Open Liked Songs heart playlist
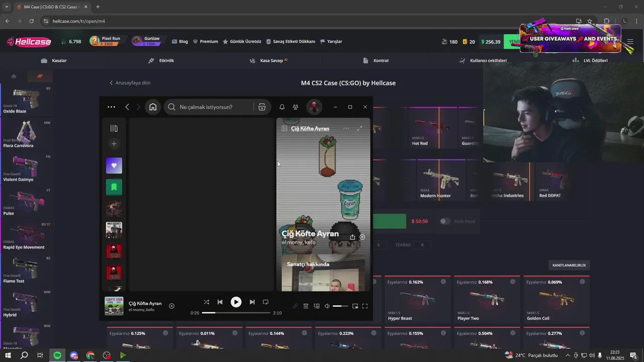The width and height of the screenshot is (644, 362). click(x=114, y=165)
